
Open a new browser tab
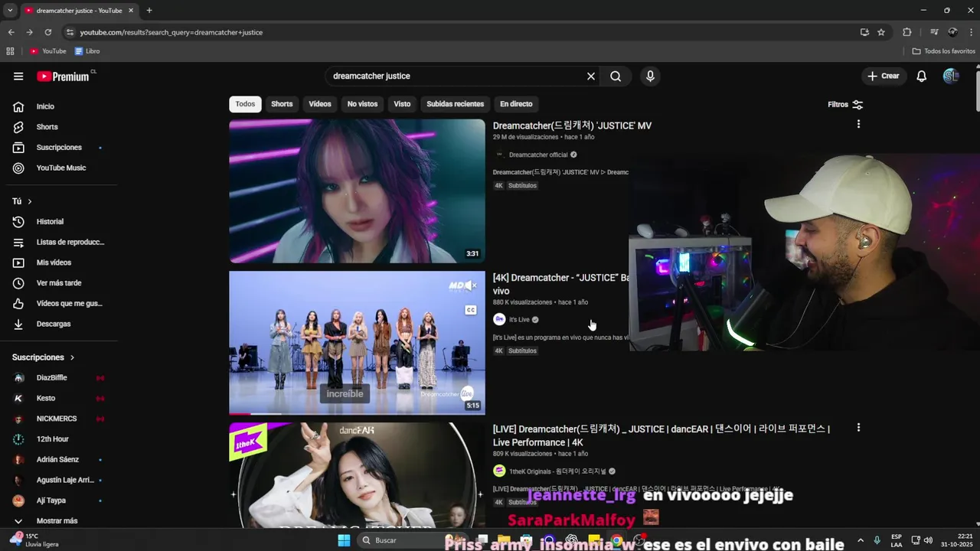(x=149, y=11)
